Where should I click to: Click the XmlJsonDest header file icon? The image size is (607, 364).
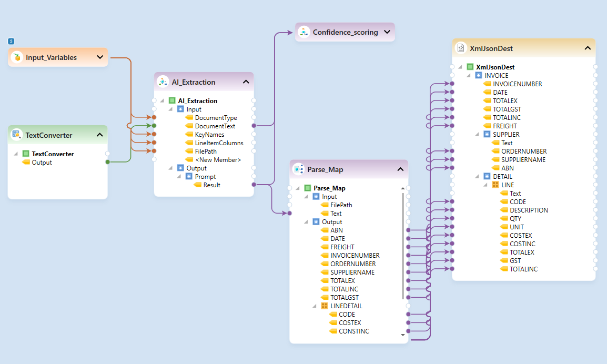pyautogui.click(x=461, y=48)
